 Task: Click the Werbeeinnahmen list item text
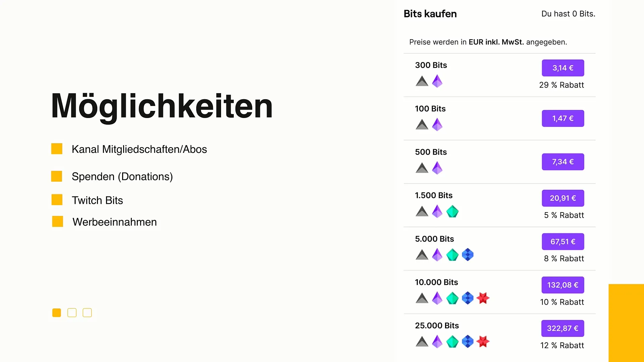115,222
